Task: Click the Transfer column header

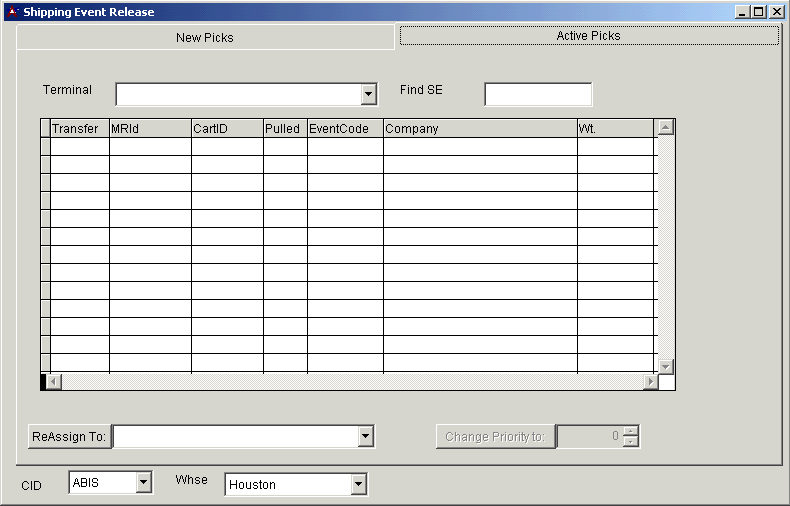Action: (79, 128)
